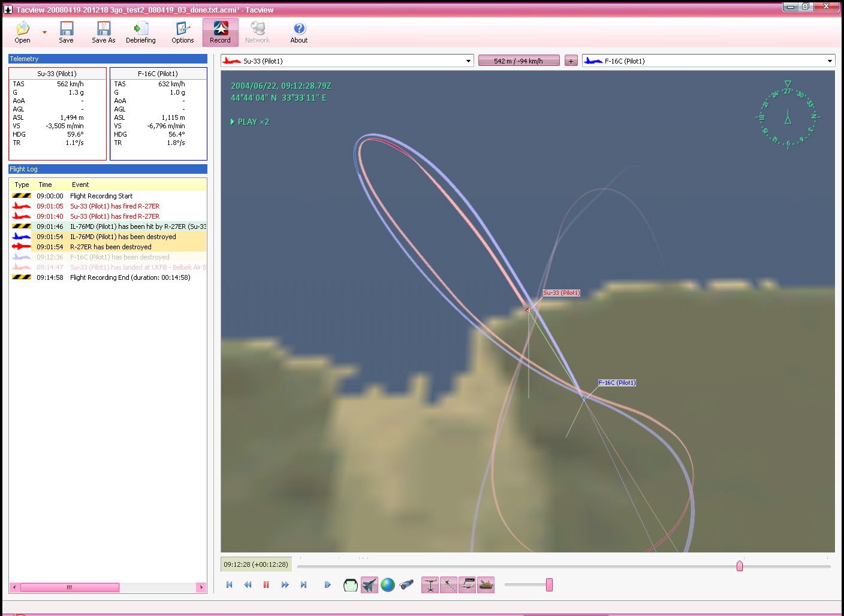Select the globe view icon
Image resolution: width=844 pixels, height=616 pixels.
click(388, 585)
